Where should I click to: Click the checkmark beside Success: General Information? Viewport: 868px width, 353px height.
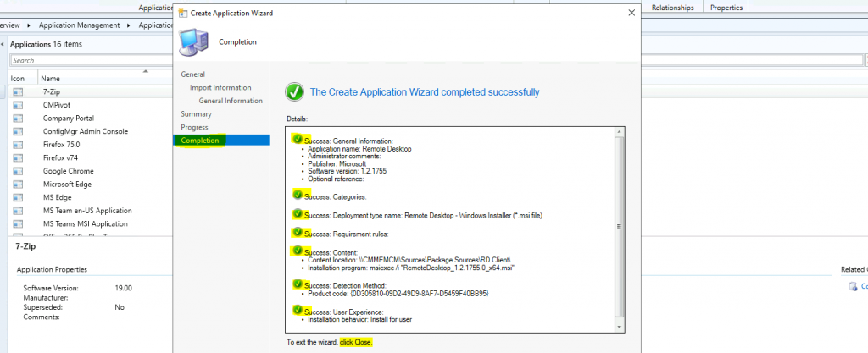tap(298, 139)
